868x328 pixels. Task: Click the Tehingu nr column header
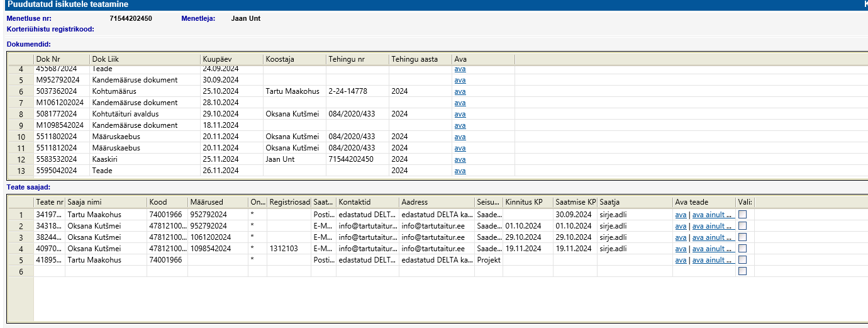point(357,59)
